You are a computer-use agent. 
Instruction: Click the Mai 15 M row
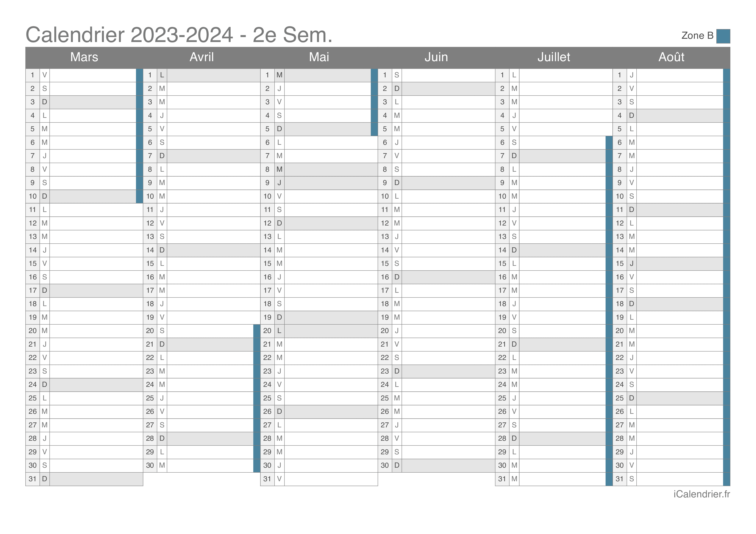click(x=319, y=263)
